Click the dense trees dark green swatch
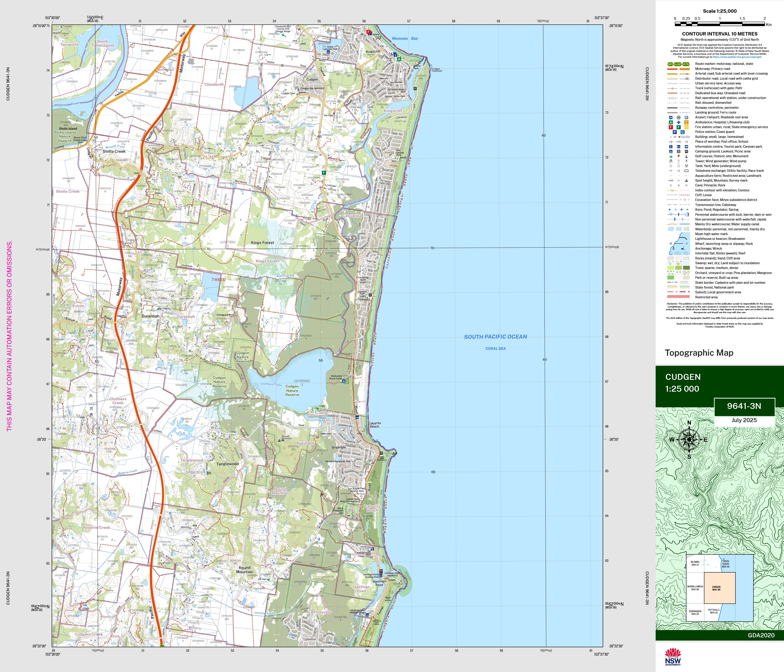 click(686, 268)
